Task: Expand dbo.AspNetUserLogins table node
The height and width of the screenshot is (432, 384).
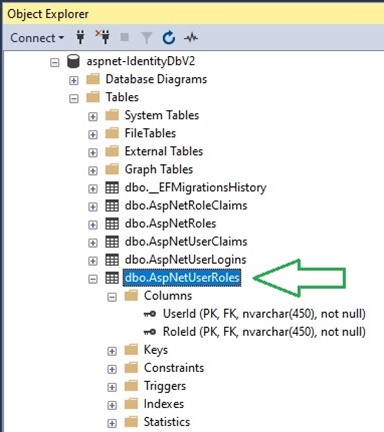Action: [93, 261]
